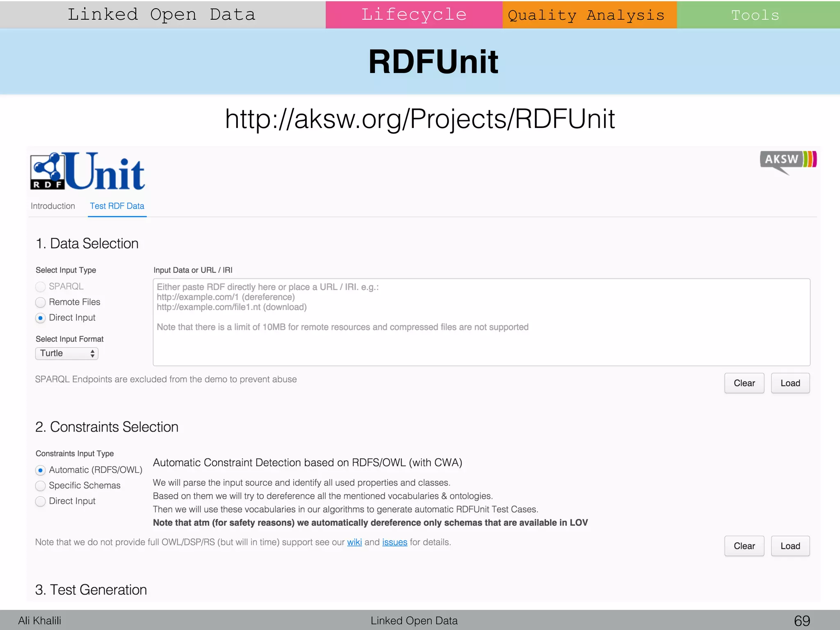Follow the issues link
The width and height of the screenshot is (840, 630).
394,542
